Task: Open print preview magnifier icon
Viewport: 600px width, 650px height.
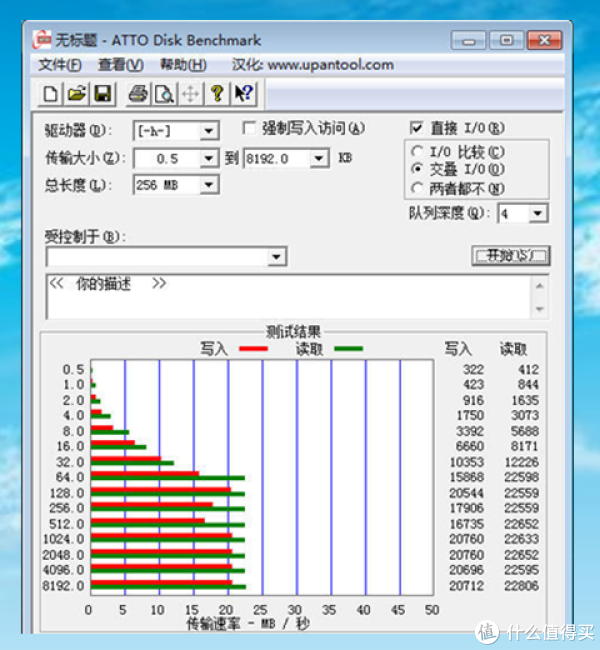Action: click(x=164, y=94)
